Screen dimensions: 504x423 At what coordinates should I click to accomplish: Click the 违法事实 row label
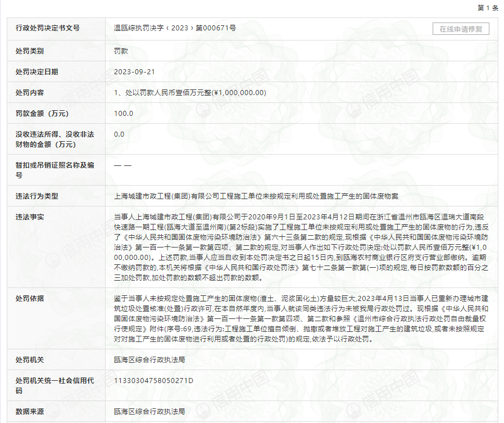coord(30,217)
